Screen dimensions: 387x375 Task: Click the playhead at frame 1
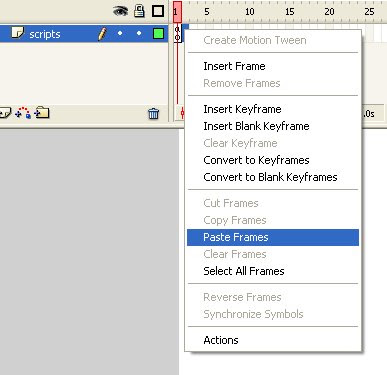(177, 12)
